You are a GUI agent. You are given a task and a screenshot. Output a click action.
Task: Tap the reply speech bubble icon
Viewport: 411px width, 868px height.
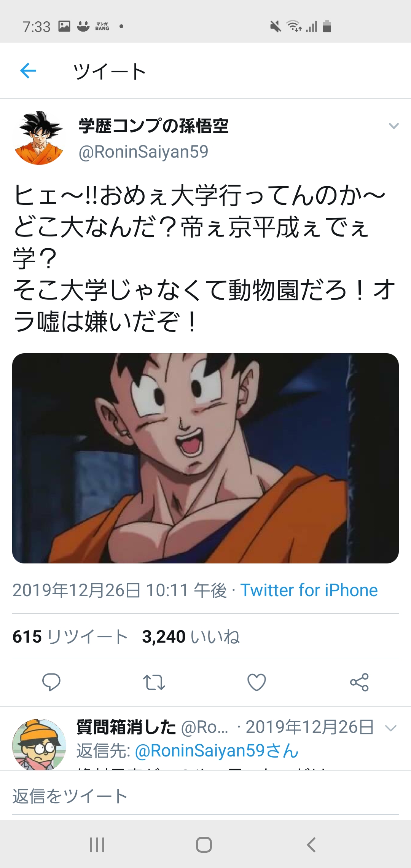(x=51, y=682)
